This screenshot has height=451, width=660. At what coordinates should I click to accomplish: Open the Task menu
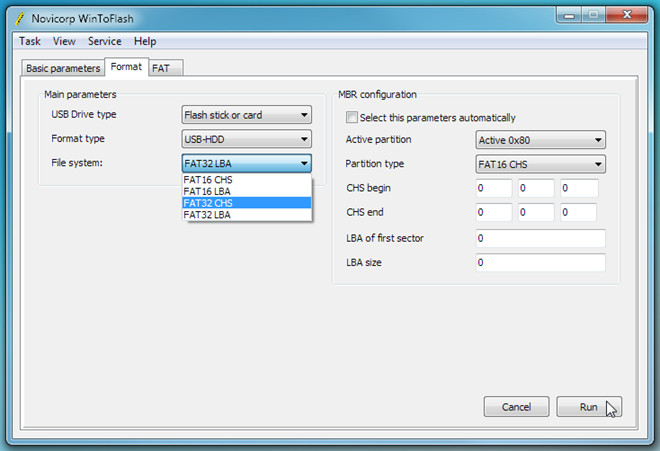(29, 41)
